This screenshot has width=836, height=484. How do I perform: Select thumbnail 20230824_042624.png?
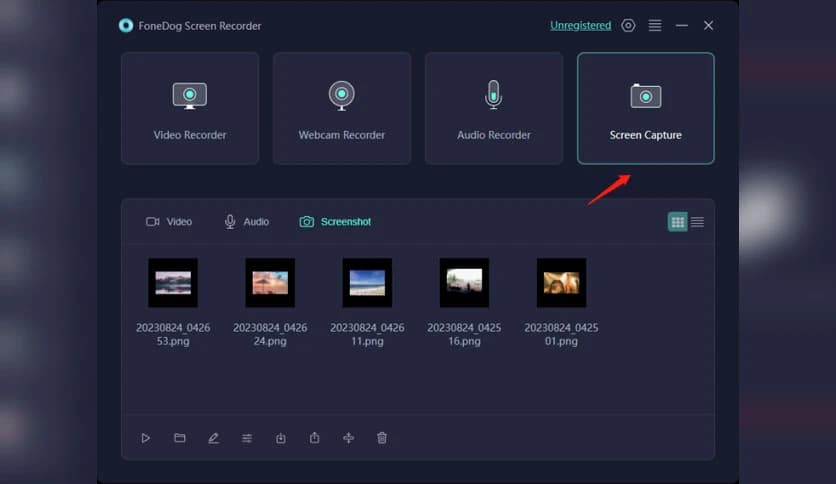pos(270,283)
